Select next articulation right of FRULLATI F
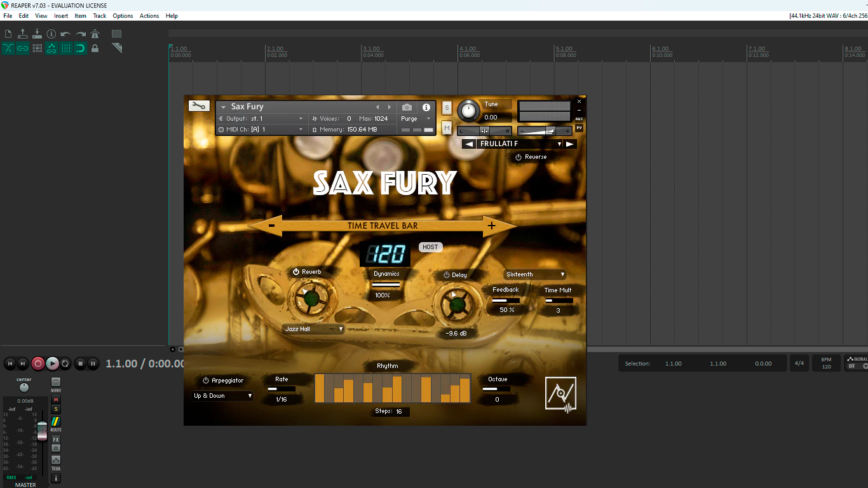868x488 pixels. 570,144
